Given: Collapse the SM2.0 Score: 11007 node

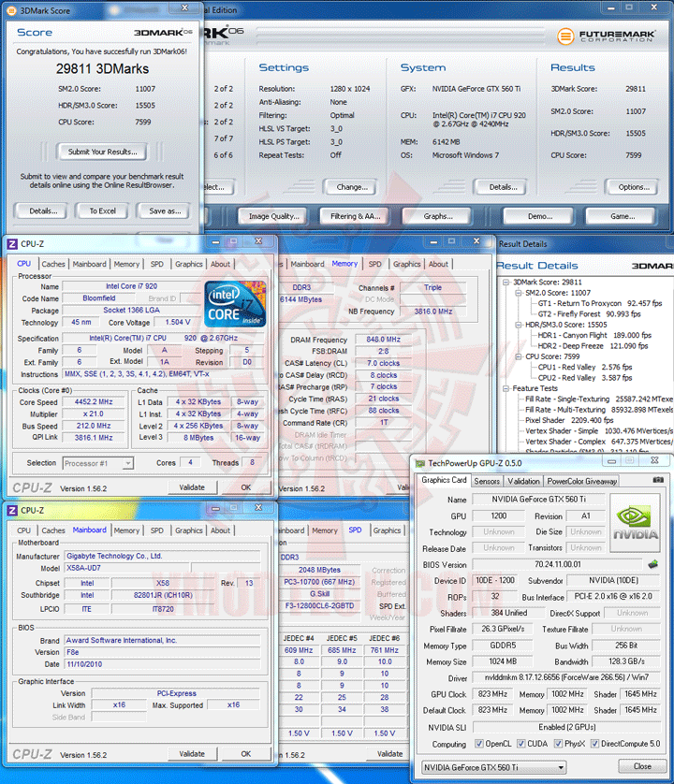Looking at the screenshot, I should click(x=519, y=293).
